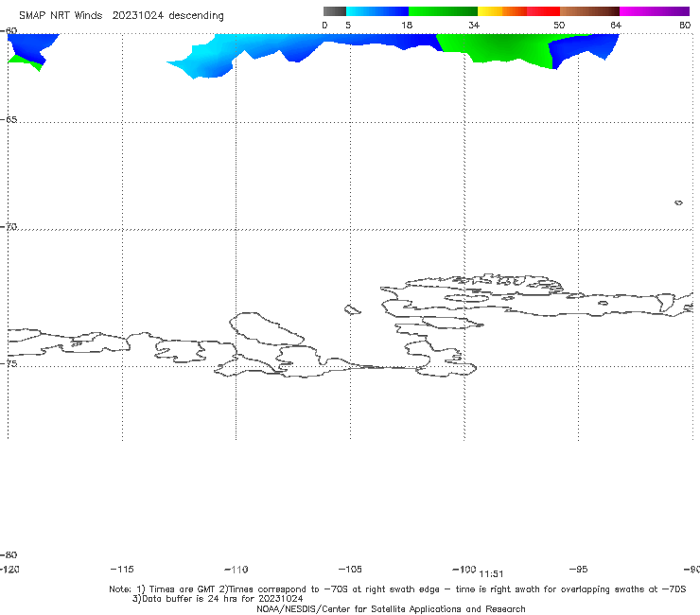Click the yellow-orange segment of the color bar

click(502, 11)
